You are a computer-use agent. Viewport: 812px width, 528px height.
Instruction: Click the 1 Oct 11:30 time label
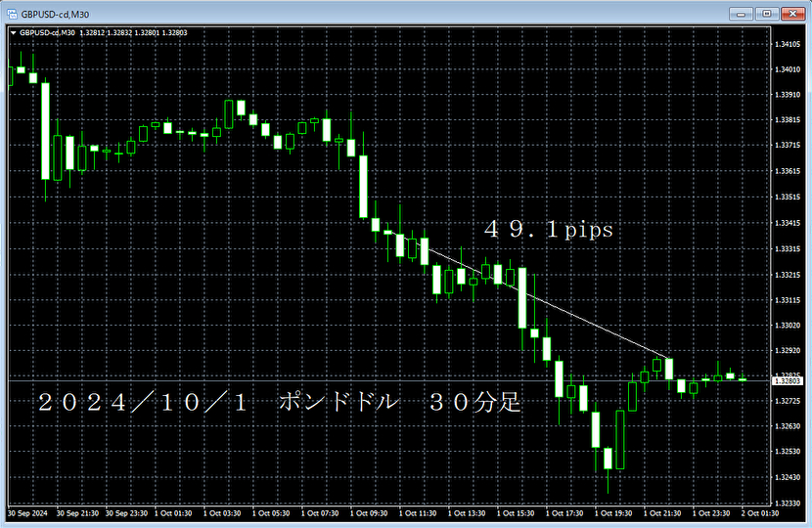(x=418, y=513)
